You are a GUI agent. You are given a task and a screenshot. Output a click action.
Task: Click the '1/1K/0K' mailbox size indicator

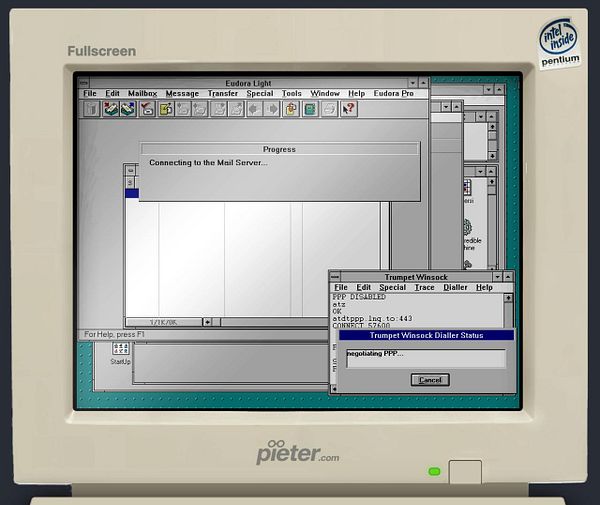[x=163, y=323]
